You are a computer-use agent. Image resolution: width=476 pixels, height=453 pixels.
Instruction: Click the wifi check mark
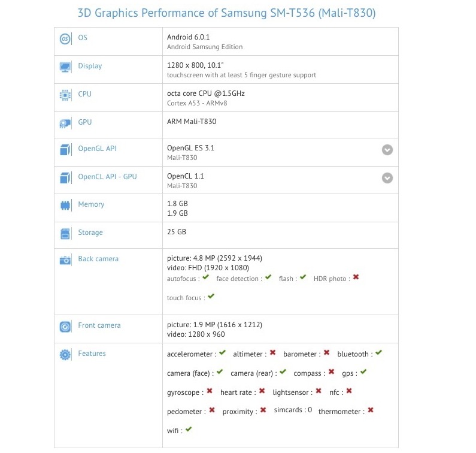click(x=189, y=429)
